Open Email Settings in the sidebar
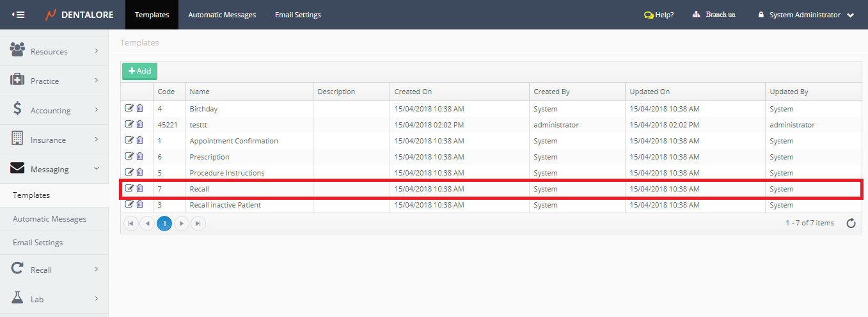The width and height of the screenshot is (868, 317). tap(38, 243)
